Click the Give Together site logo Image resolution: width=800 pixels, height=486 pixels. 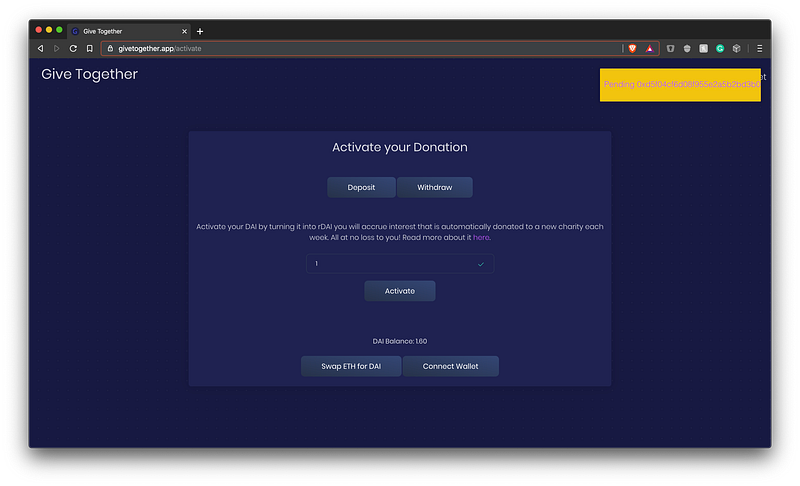pyautogui.click(x=89, y=74)
